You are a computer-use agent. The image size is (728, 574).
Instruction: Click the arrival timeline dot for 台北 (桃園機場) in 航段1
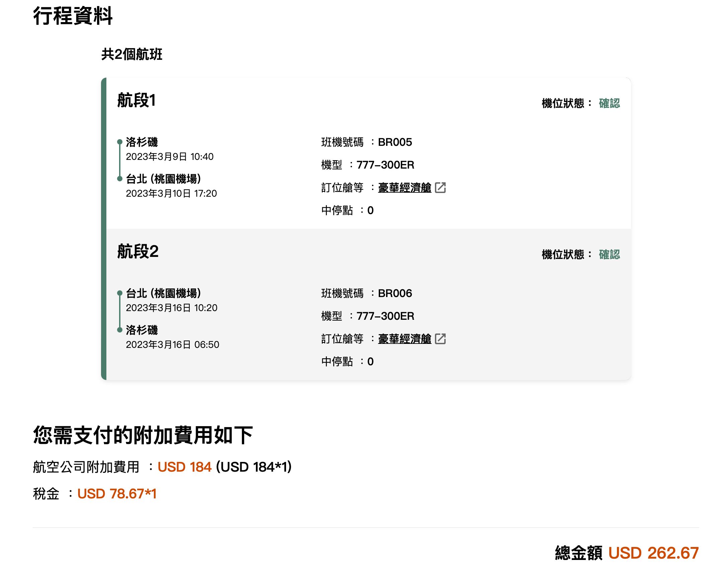coord(120,179)
